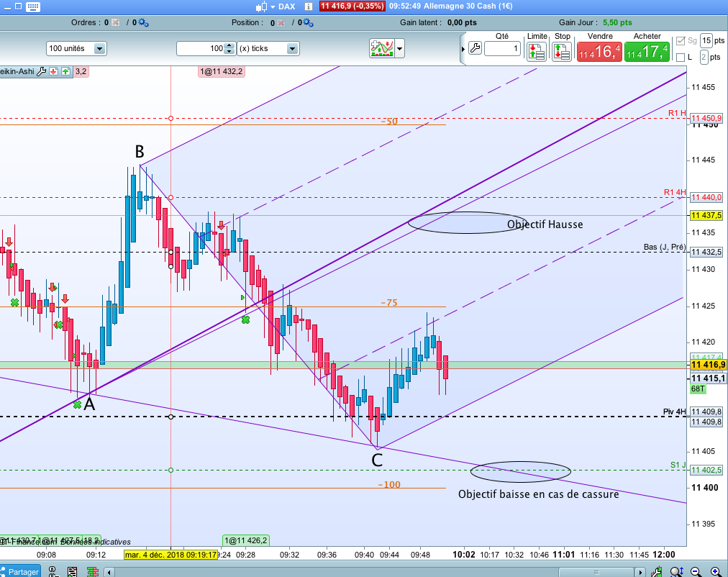Screen dimensions: 728x577
Task: Decrease the tick count with the down stepper
Action: click(x=229, y=52)
